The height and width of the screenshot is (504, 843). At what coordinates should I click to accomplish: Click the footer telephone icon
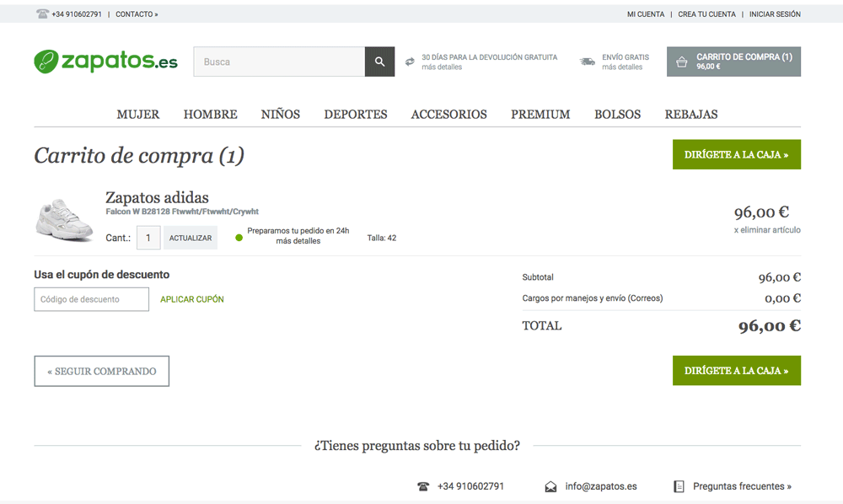tap(423, 486)
